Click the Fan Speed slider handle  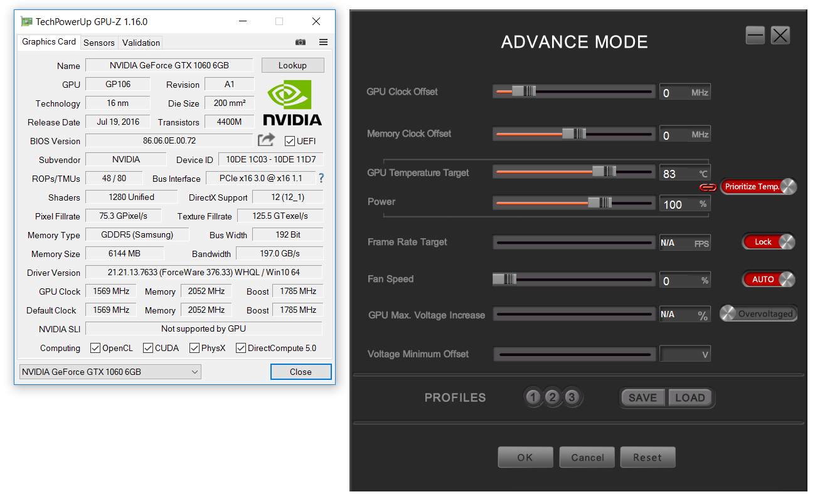[504, 279]
